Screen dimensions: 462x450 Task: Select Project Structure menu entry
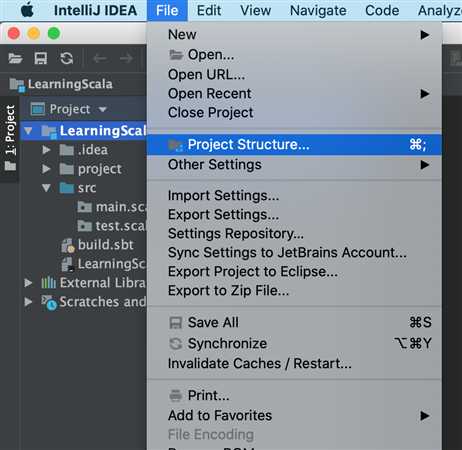pos(294,145)
